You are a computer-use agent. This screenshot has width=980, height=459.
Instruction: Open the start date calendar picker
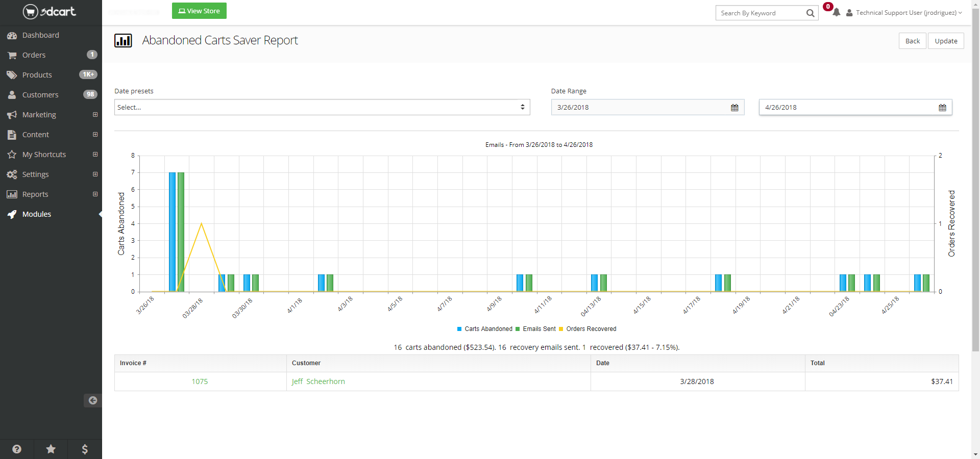[734, 108]
